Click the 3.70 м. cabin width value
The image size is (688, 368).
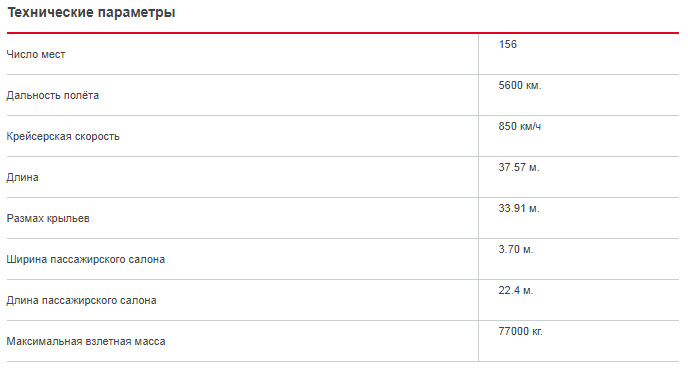(516, 250)
